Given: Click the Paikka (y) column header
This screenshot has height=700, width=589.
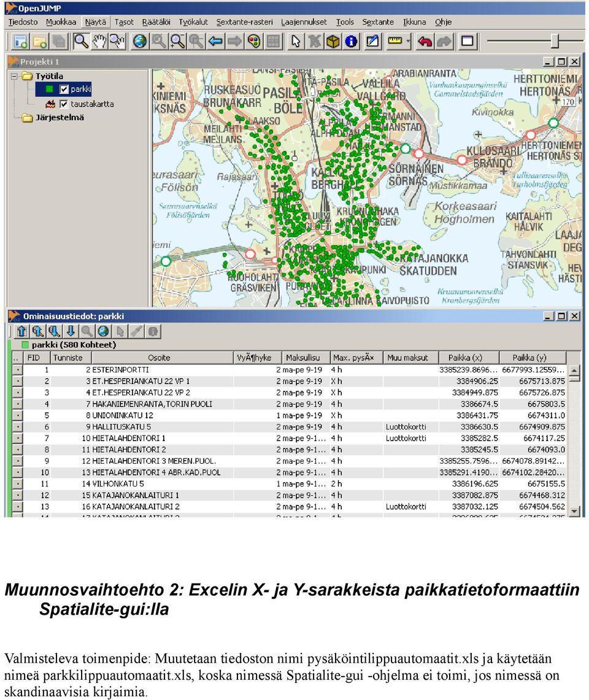Looking at the screenshot, I should click(533, 358).
